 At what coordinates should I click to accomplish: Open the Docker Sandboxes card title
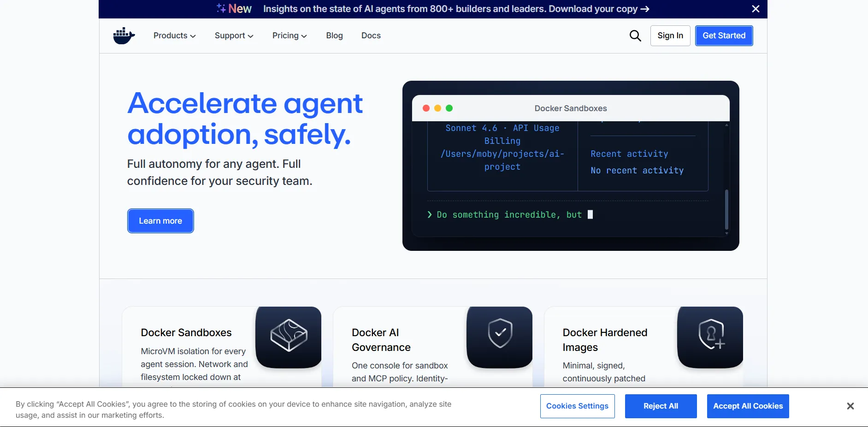pos(186,332)
